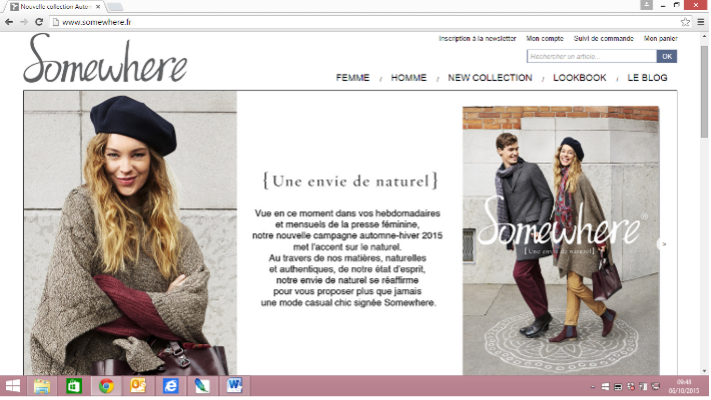Image resolution: width=711 pixels, height=400 pixels.
Task: Open Mon compte link
Action: [x=545, y=39]
